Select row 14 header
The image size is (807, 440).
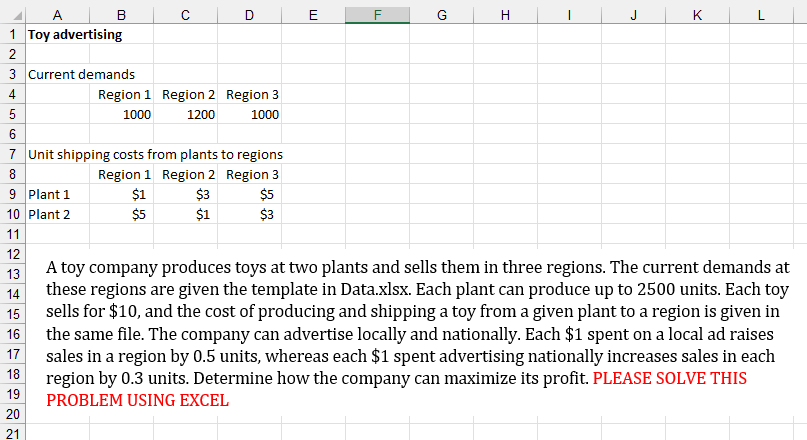(x=12, y=294)
